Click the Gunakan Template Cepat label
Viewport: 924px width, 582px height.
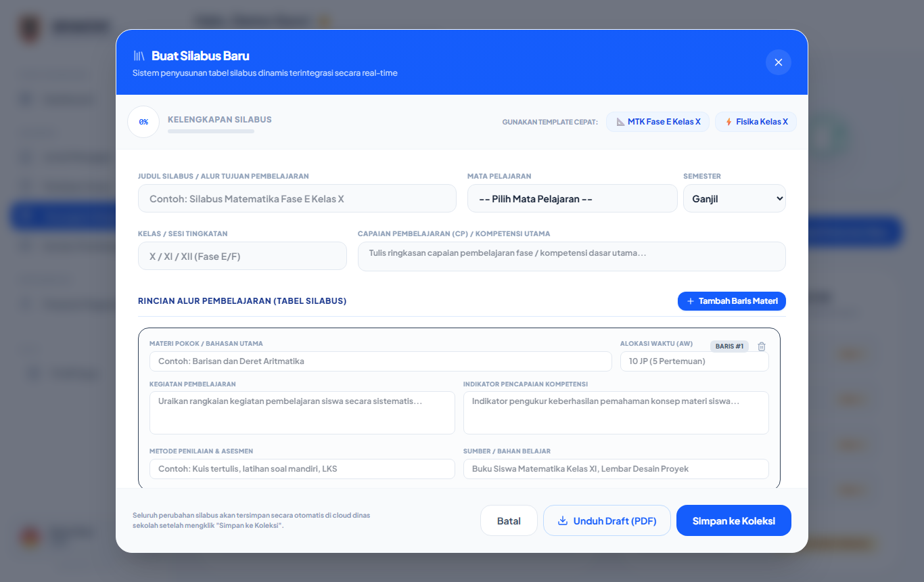550,122
